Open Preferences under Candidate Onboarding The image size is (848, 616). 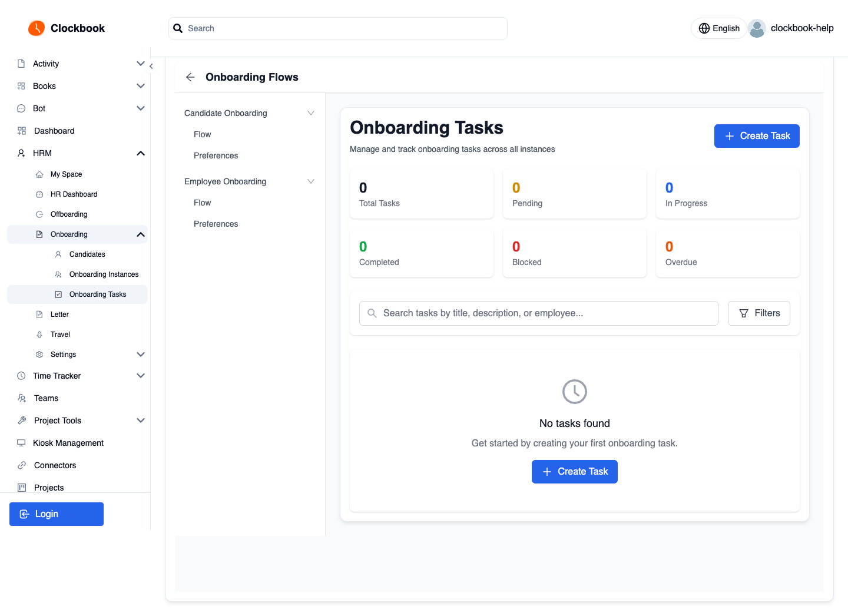coord(216,155)
